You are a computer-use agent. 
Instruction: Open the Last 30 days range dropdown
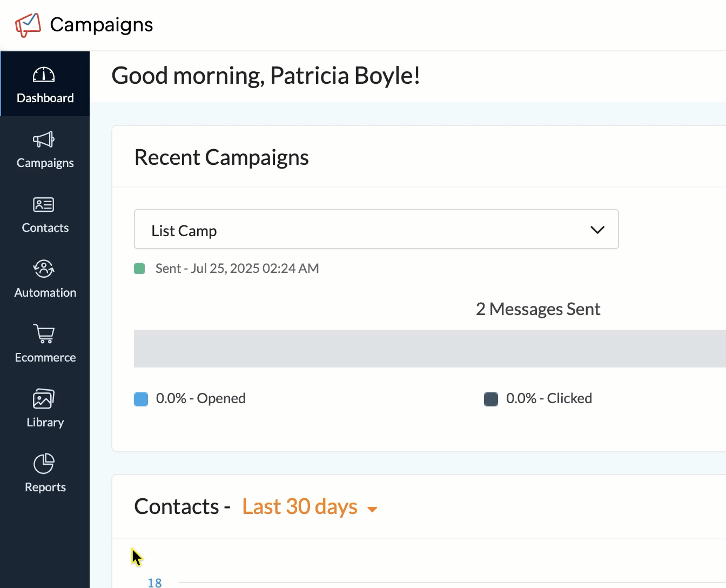(300, 507)
